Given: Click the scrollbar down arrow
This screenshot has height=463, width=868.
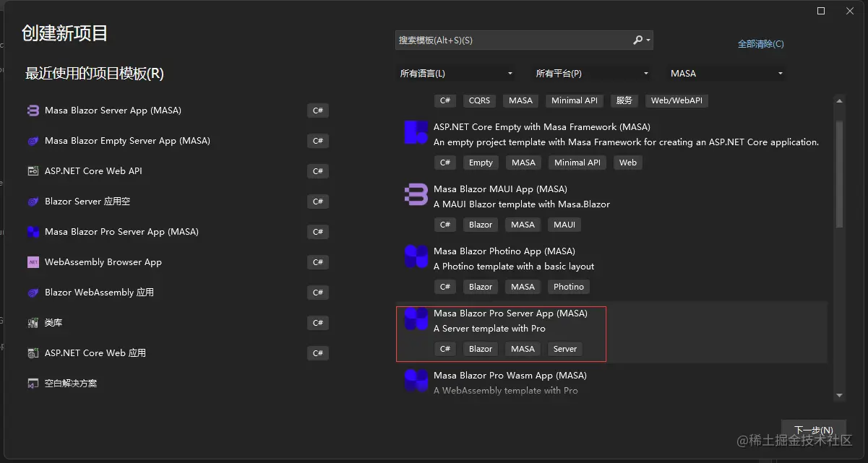Looking at the screenshot, I should click(x=839, y=395).
